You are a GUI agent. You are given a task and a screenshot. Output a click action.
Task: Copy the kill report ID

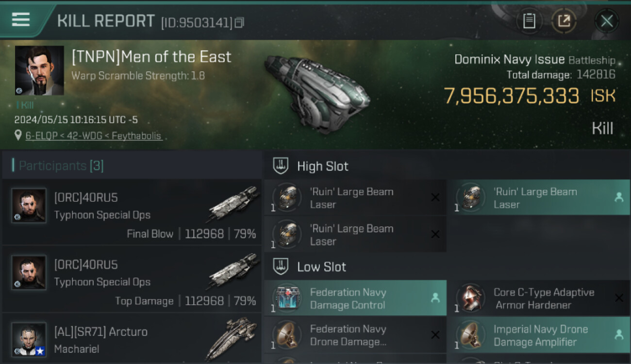[x=239, y=23]
